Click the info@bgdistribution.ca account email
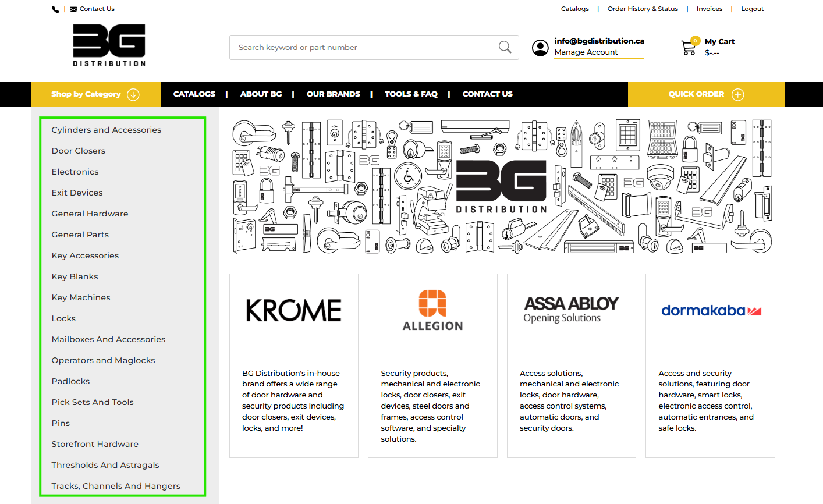This screenshot has height=504, width=823. pyautogui.click(x=599, y=41)
